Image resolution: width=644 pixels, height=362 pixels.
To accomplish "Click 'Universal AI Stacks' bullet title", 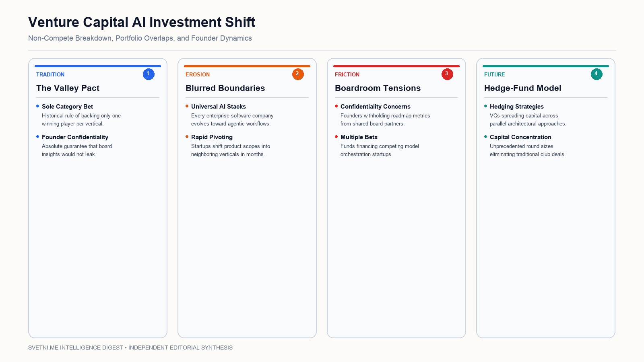I will pos(218,107).
